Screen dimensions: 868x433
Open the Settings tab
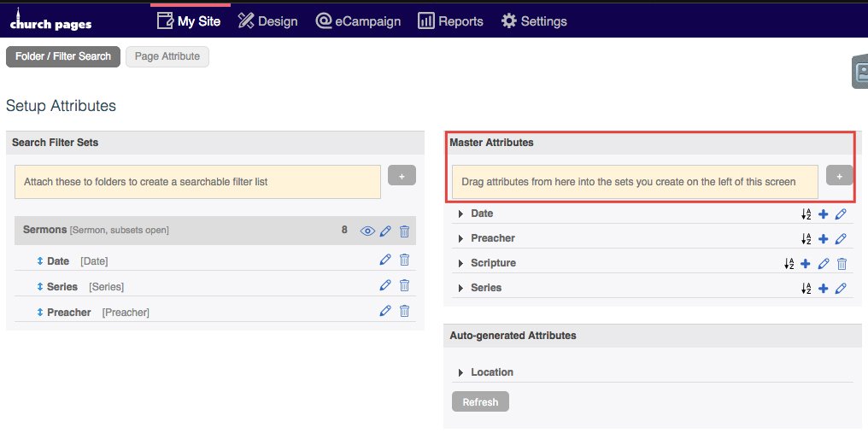(x=534, y=21)
